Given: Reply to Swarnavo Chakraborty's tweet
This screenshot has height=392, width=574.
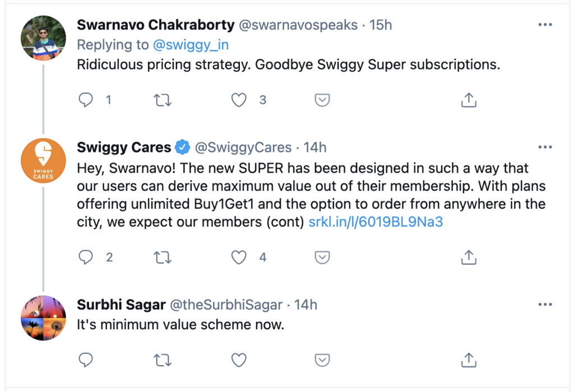Looking at the screenshot, I should pyautogui.click(x=86, y=100).
